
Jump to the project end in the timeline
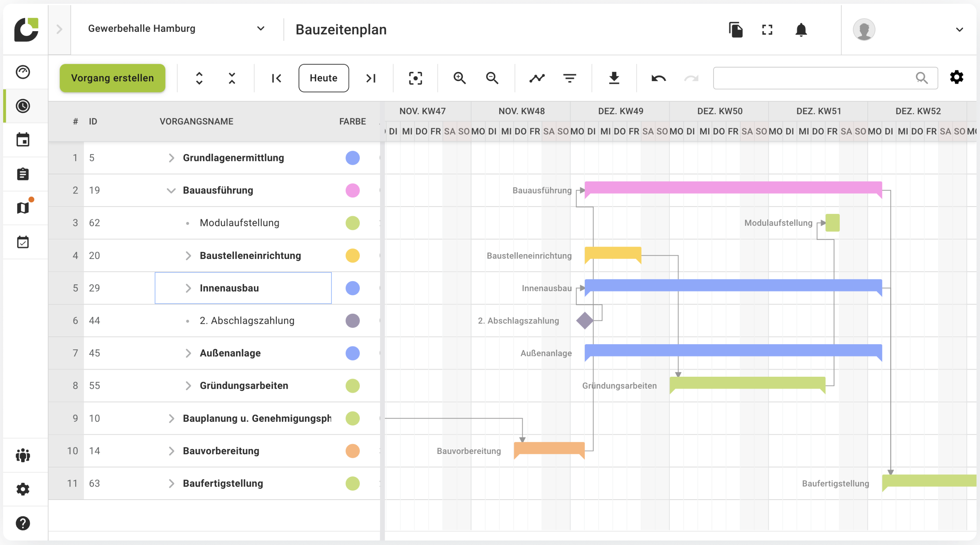pos(371,78)
